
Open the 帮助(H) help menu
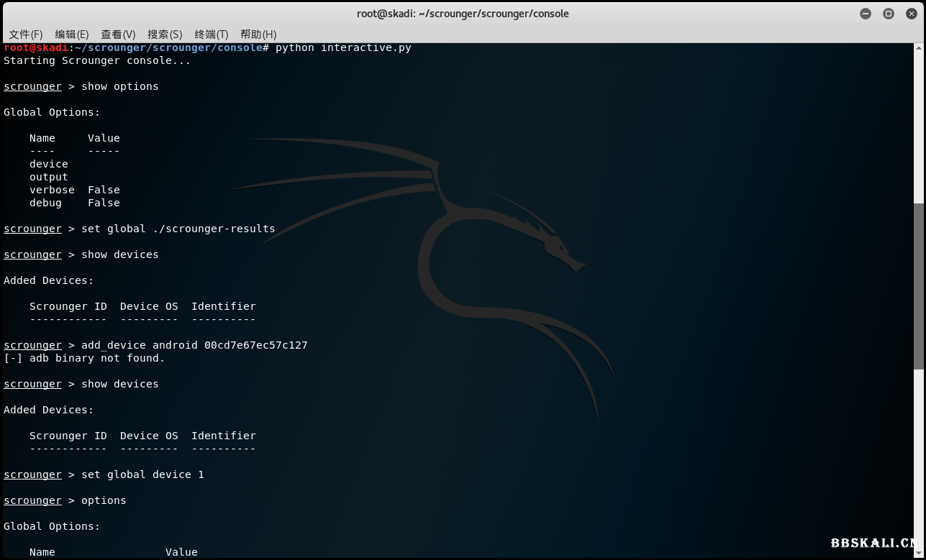pyautogui.click(x=258, y=34)
